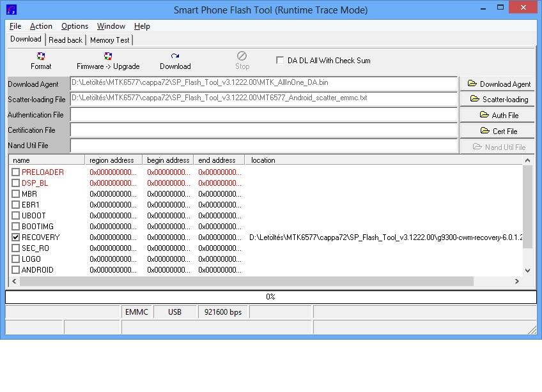This screenshot has width=542, height=392.
Task: Enable DA DL All With Check Sum
Action: [x=280, y=61]
